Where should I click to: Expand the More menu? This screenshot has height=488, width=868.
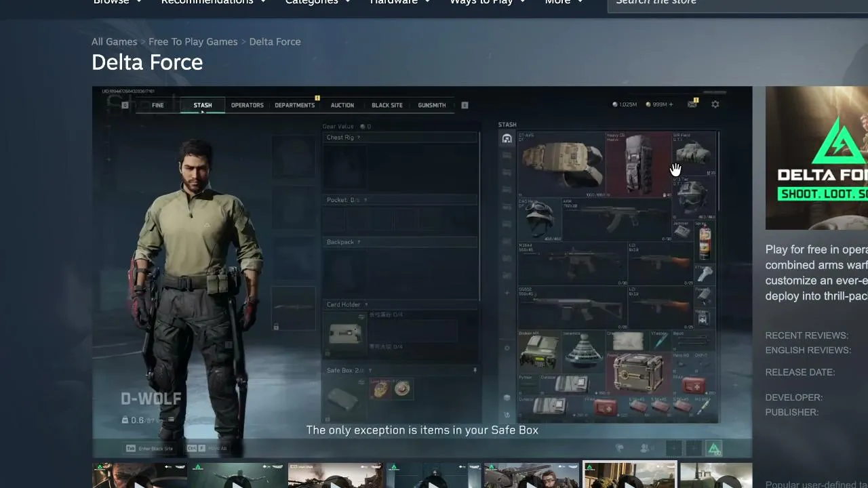click(x=564, y=2)
